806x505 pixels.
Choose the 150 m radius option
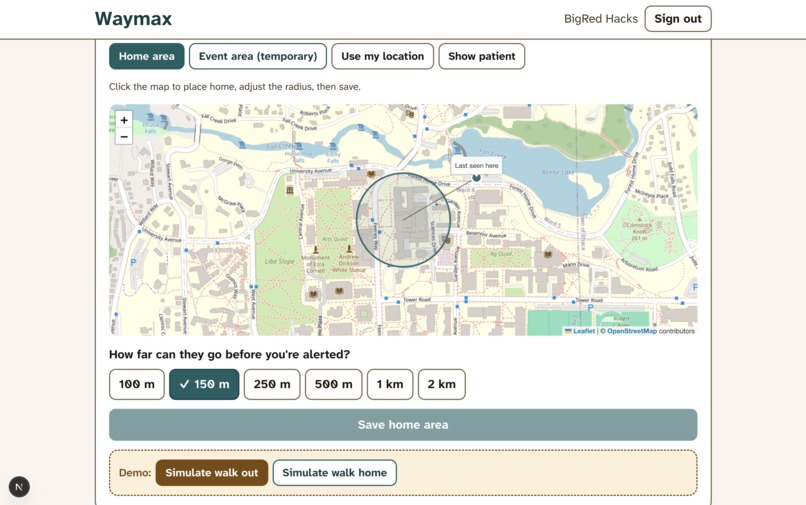tap(204, 384)
